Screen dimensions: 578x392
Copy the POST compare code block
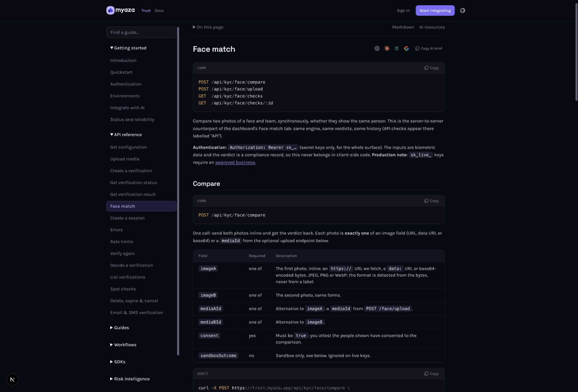pos(431,201)
